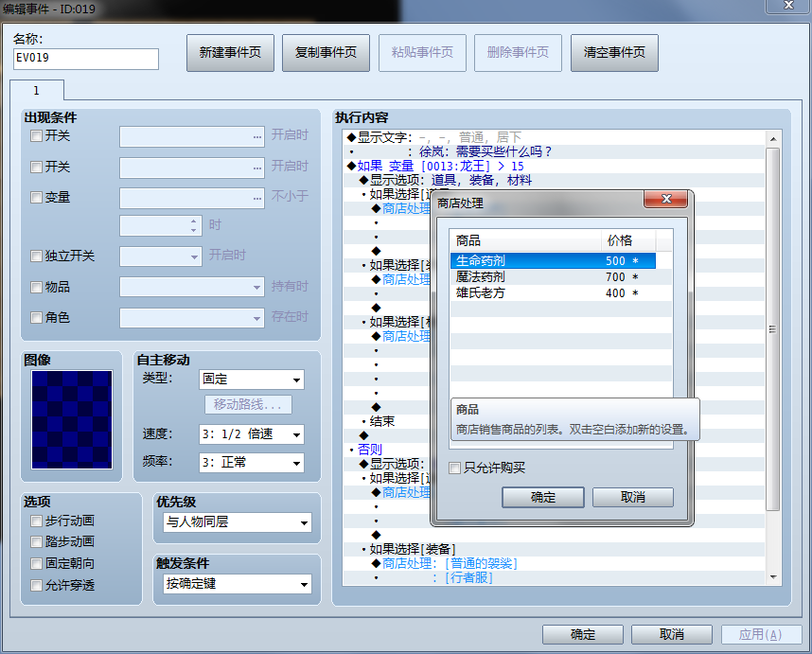
Task: Click the 清空事件页 button
Action: coord(614,53)
